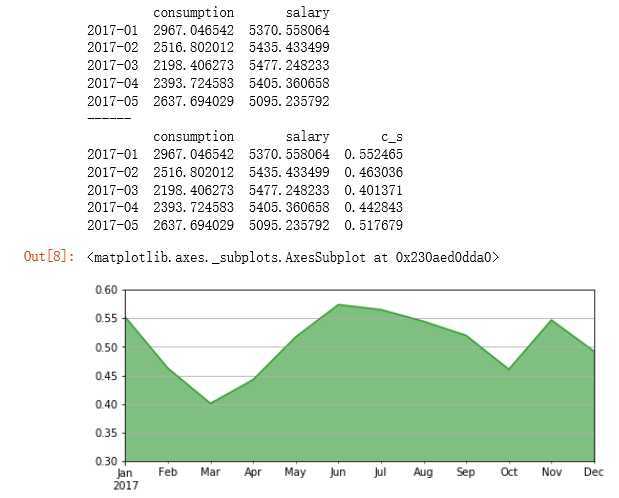Click the Oct x-axis label

click(x=509, y=472)
